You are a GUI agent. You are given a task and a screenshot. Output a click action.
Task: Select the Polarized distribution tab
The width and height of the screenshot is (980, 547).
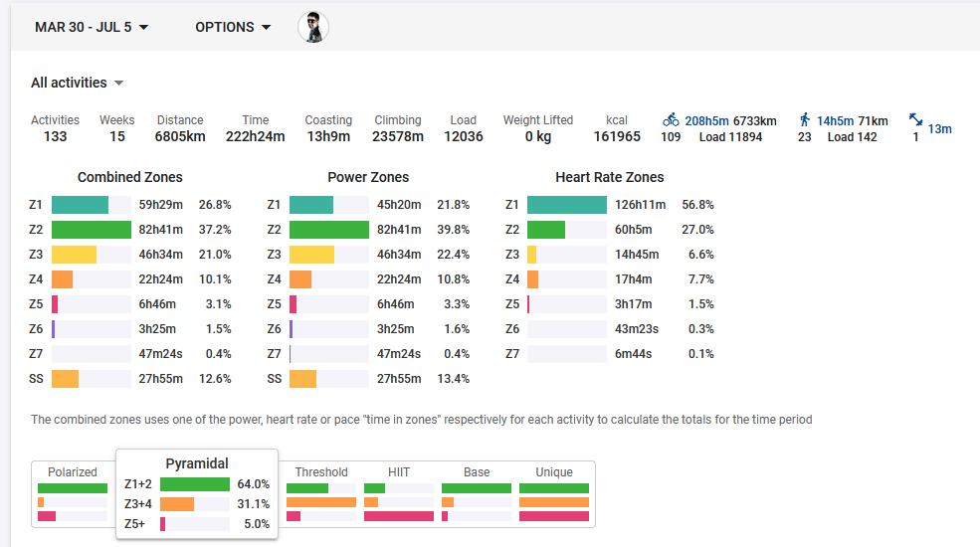pos(73,472)
